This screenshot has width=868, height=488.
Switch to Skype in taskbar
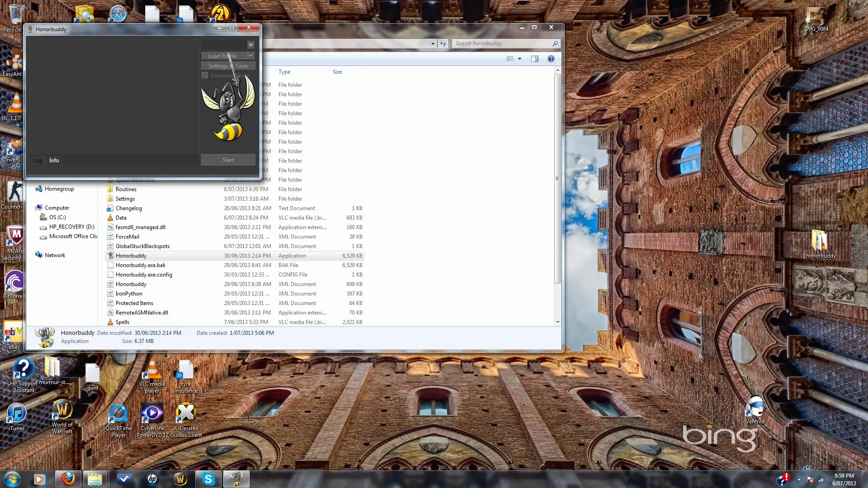tap(208, 479)
